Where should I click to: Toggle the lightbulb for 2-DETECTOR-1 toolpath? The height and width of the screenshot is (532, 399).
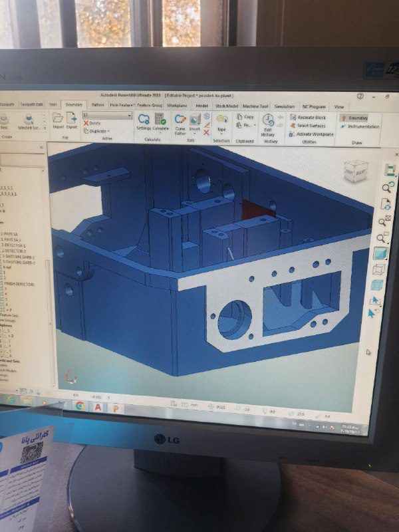[x=3, y=245]
